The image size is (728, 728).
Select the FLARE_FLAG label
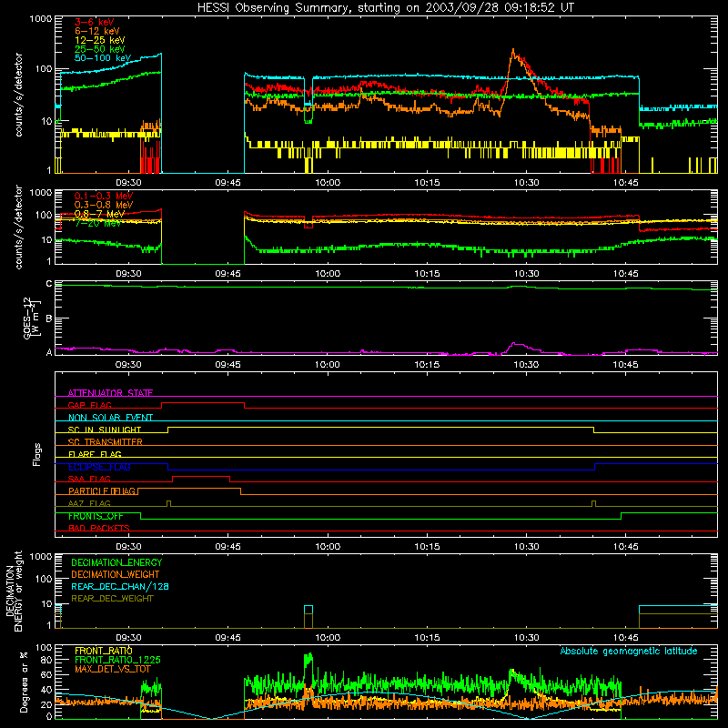pyautogui.click(x=95, y=454)
